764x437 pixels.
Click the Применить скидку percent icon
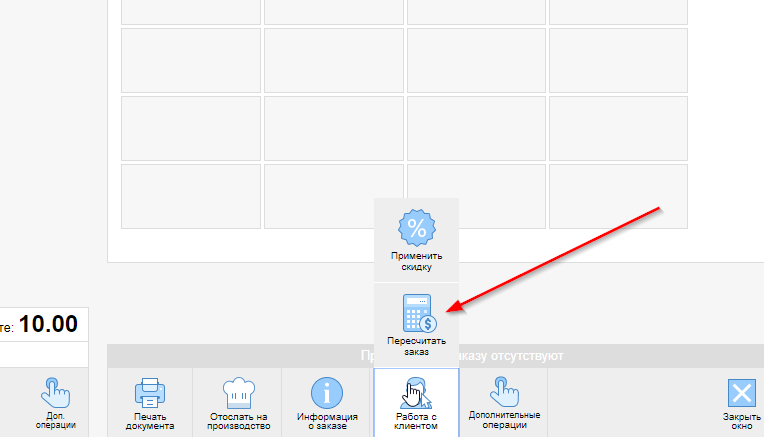(x=416, y=229)
